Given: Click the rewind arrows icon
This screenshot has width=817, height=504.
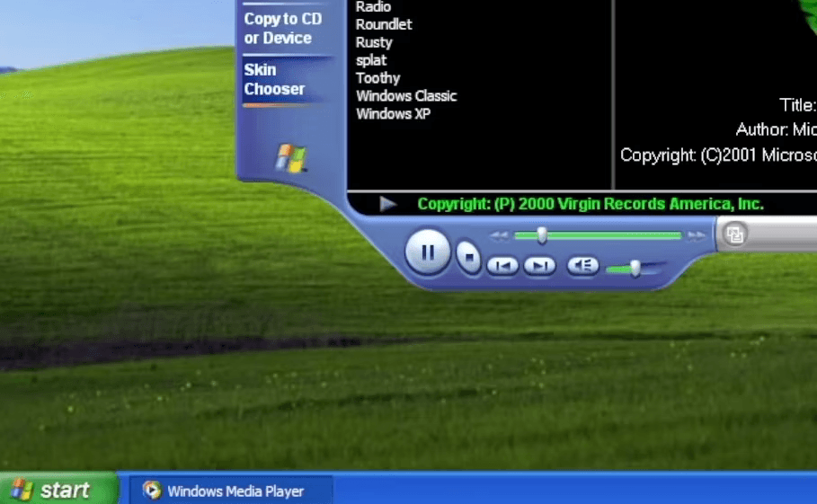Looking at the screenshot, I should 499,236.
